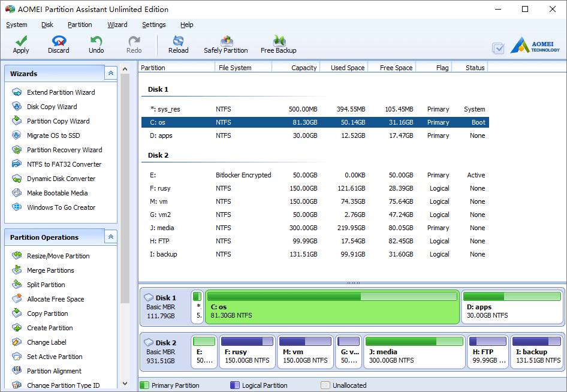Viewport: 567px width, 392px height.
Task: Reload disk information icon
Action: tap(178, 41)
